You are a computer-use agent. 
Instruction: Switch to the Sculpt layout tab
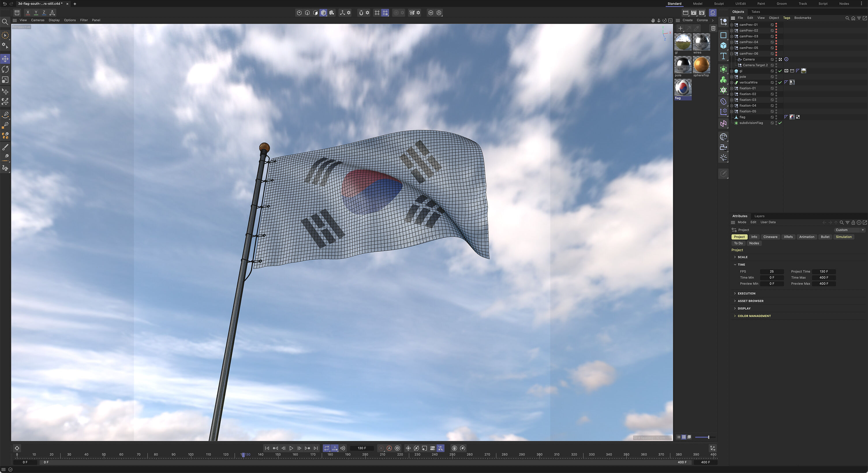(x=719, y=4)
